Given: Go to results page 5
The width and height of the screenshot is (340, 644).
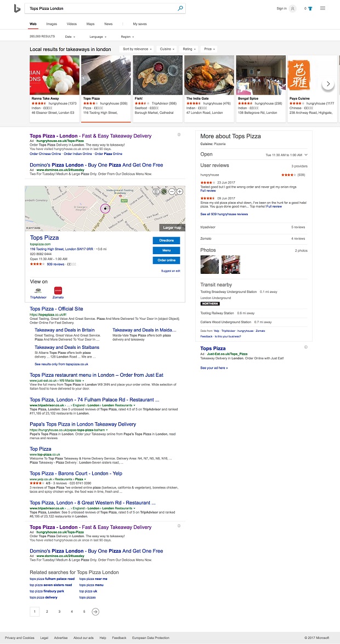Looking at the screenshot, I should [84, 612].
